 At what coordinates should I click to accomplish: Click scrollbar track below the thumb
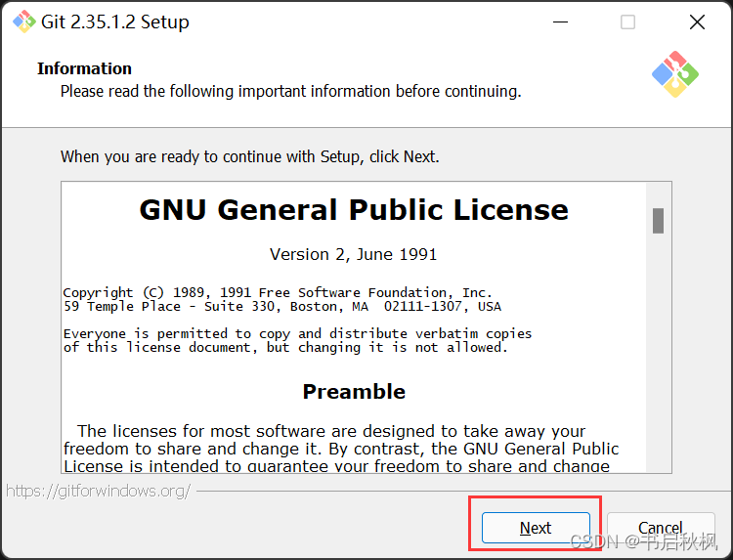[x=658, y=353]
